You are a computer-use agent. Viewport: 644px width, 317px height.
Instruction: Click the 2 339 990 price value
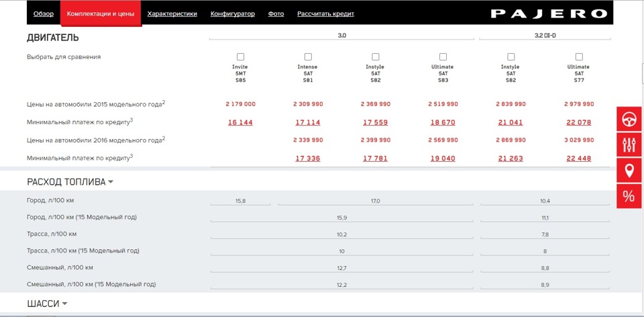click(308, 140)
